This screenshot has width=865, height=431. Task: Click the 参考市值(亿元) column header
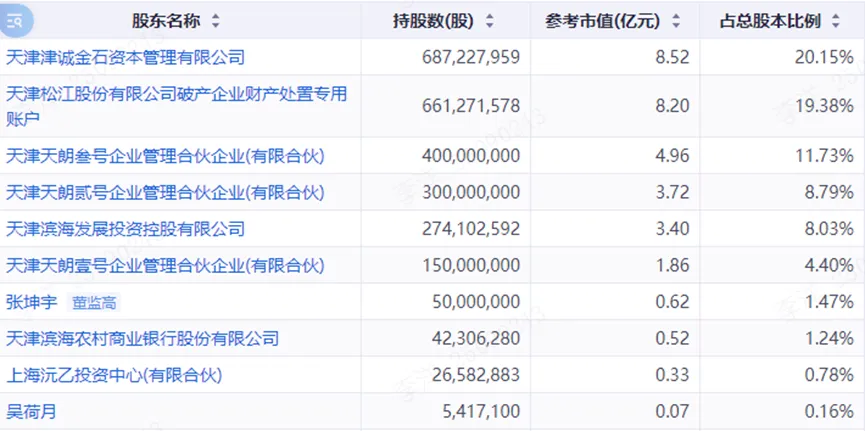602,22
